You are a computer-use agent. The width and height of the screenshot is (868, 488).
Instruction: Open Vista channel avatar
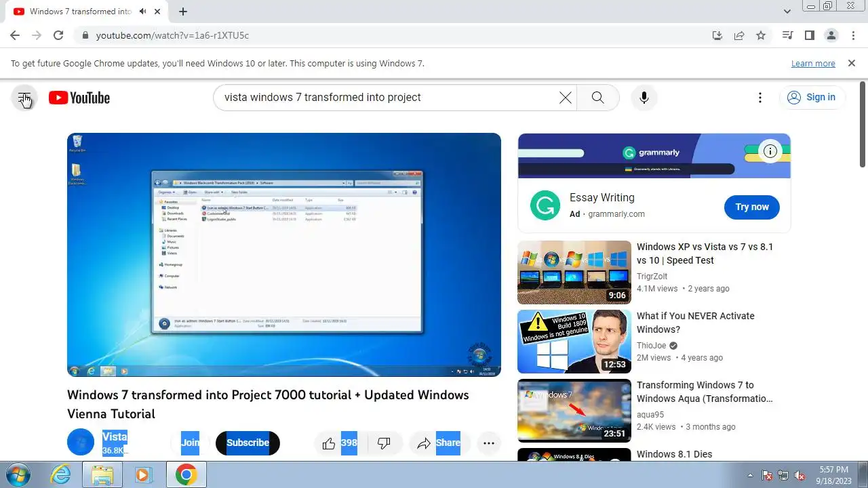[x=81, y=443]
